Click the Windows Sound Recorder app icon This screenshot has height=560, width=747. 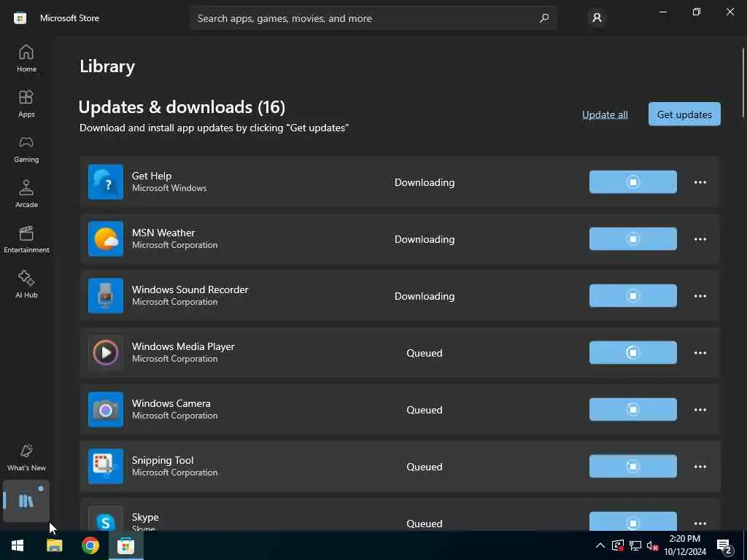coord(106,296)
